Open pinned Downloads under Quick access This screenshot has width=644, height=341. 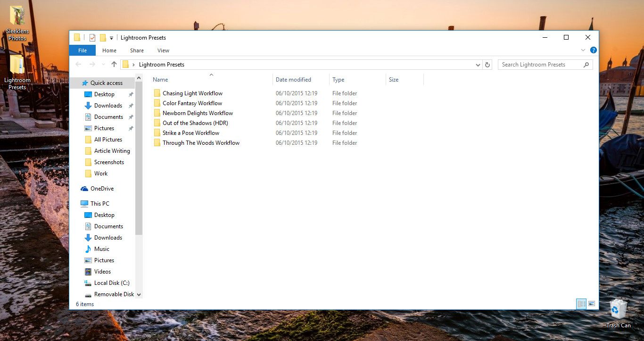coord(107,106)
